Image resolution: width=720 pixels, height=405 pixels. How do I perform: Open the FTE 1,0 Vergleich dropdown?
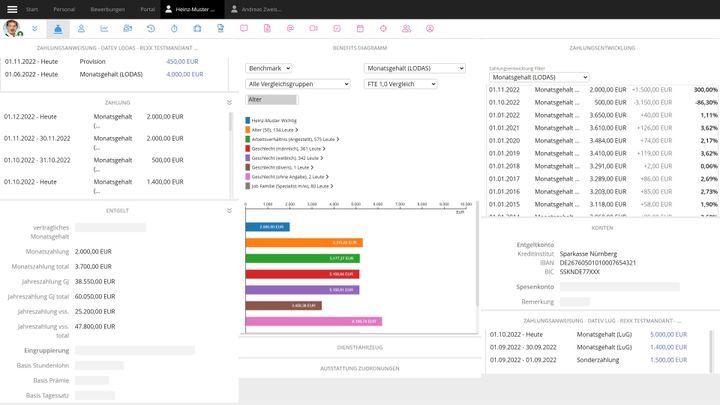tap(400, 84)
